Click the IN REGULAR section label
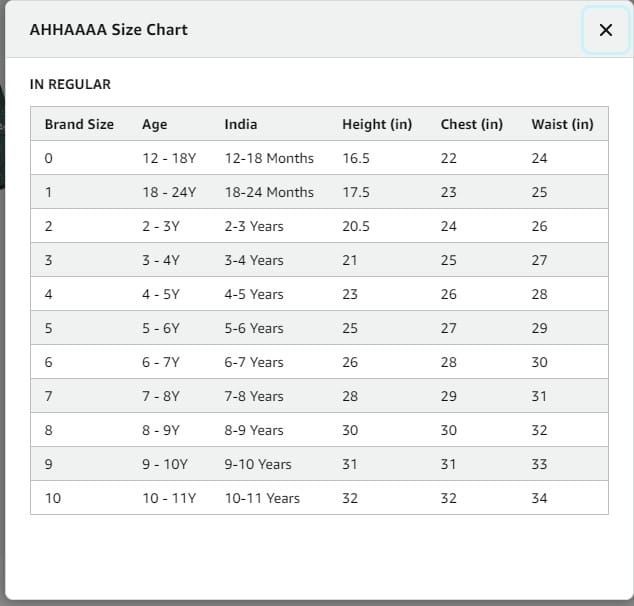The width and height of the screenshot is (634, 606). tap(70, 84)
